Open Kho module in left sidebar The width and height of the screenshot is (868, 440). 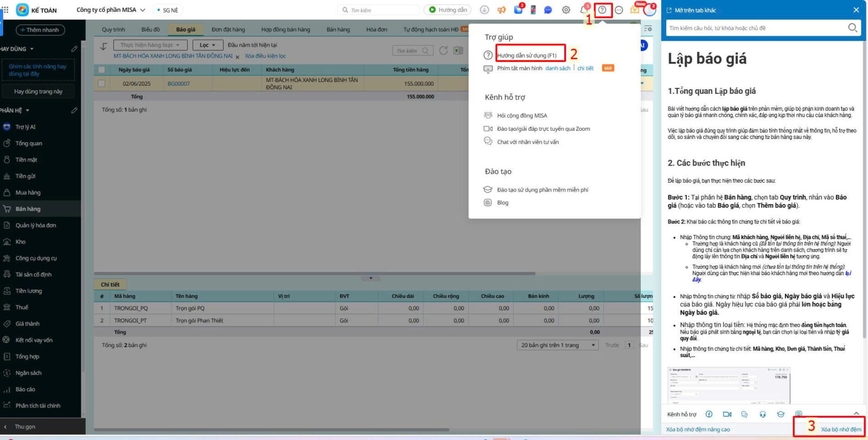tap(21, 241)
